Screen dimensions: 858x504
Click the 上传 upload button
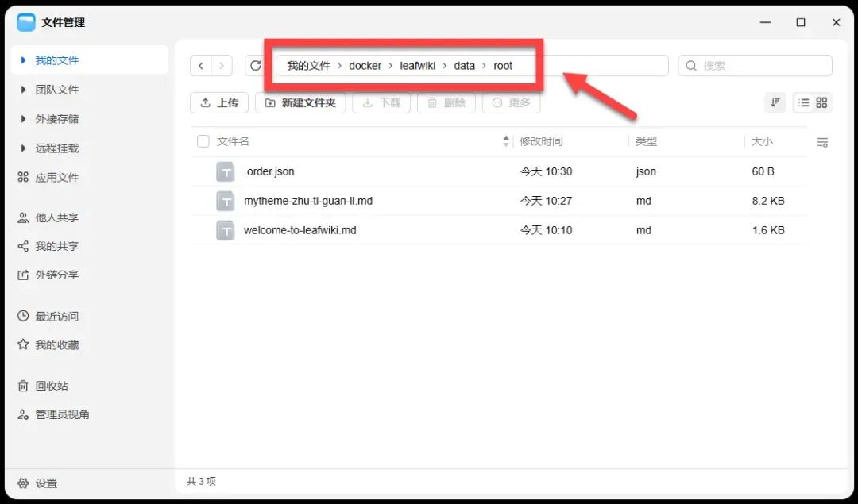click(219, 102)
